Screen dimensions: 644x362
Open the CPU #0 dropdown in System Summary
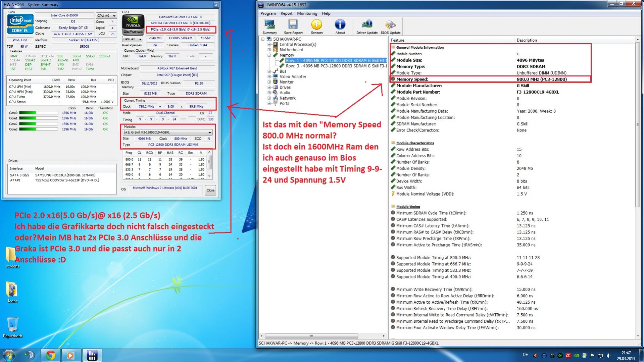[x=106, y=15]
